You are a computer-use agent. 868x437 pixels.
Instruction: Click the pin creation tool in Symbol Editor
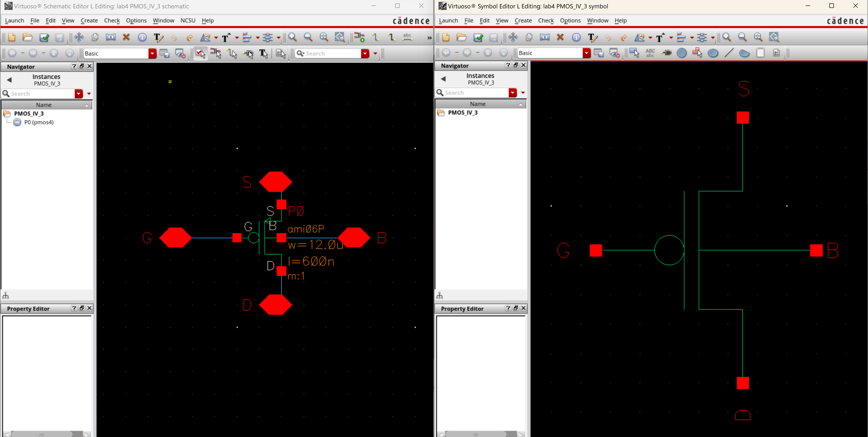pos(666,53)
